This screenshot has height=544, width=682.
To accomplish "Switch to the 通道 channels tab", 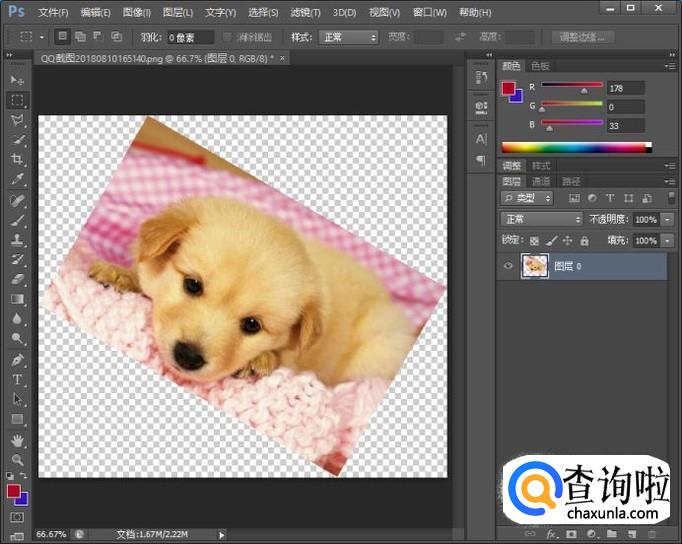I will [x=541, y=181].
